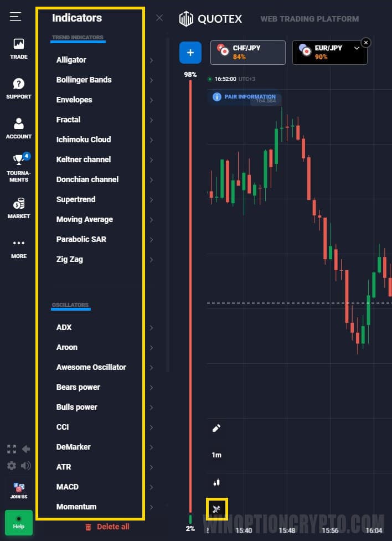The image size is (392, 541).
Task: Click the JOIN US social media link
Action: (x=18, y=490)
